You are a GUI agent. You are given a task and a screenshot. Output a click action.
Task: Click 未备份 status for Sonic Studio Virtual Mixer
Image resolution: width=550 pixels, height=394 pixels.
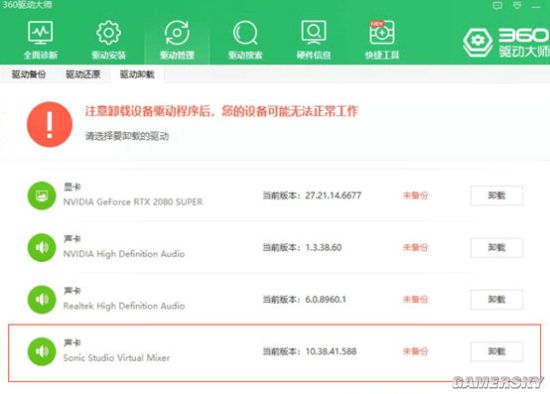tap(415, 351)
